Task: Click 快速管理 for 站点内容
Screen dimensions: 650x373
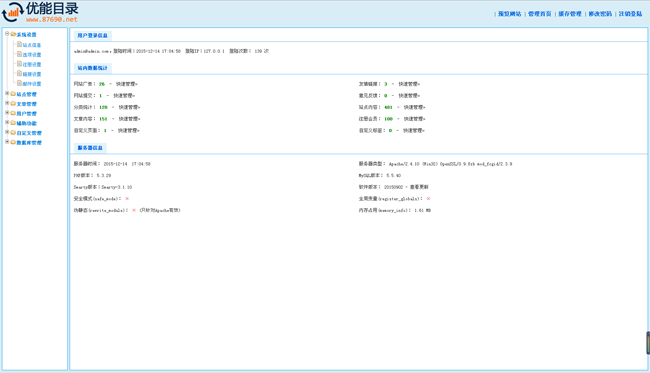Action: [x=415, y=107]
